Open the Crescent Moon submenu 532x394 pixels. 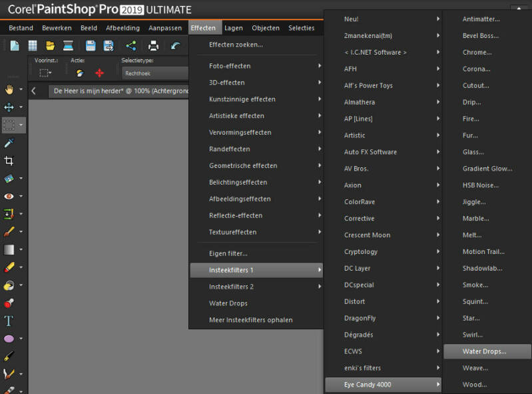coord(384,235)
